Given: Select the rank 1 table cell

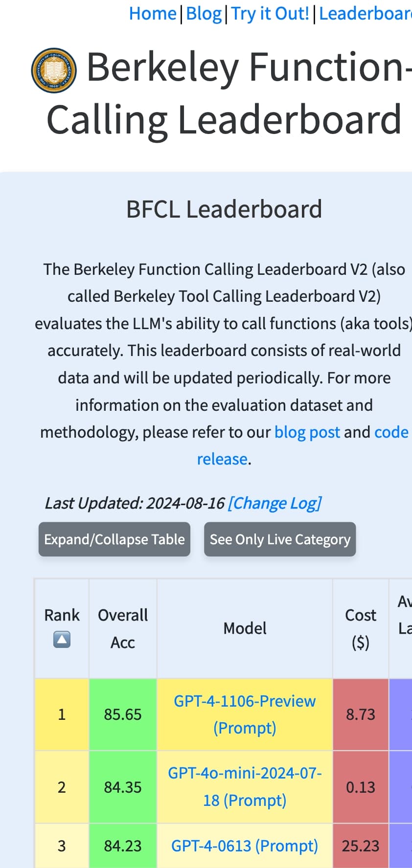Looking at the screenshot, I should (x=62, y=714).
